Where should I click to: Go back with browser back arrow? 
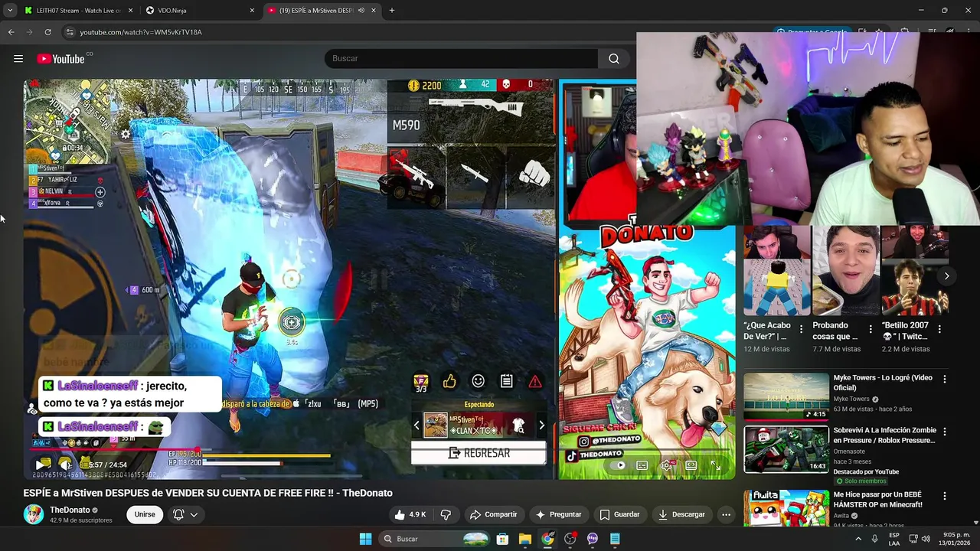(x=11, y=32)
